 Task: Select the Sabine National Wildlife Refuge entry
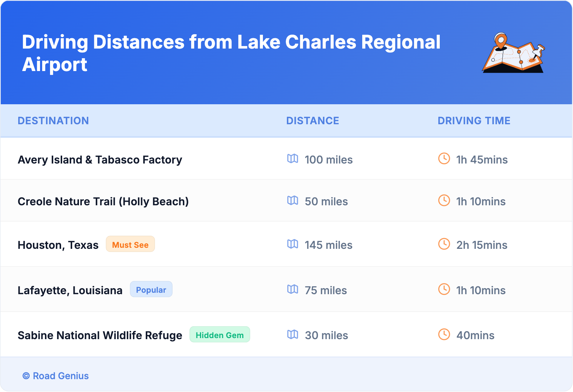[100, 336]
